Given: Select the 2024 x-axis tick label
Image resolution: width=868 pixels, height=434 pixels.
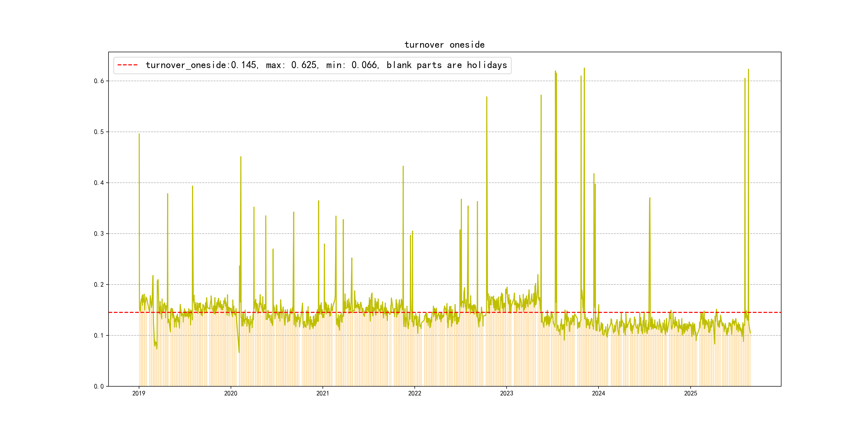Looking at the screenshot, I should pyautogui.click(x=598, y=393).
